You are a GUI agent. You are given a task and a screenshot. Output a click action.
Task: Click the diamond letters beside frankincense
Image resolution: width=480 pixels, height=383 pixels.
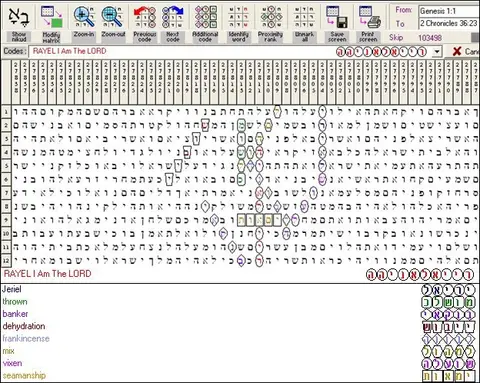click(448, 339)
